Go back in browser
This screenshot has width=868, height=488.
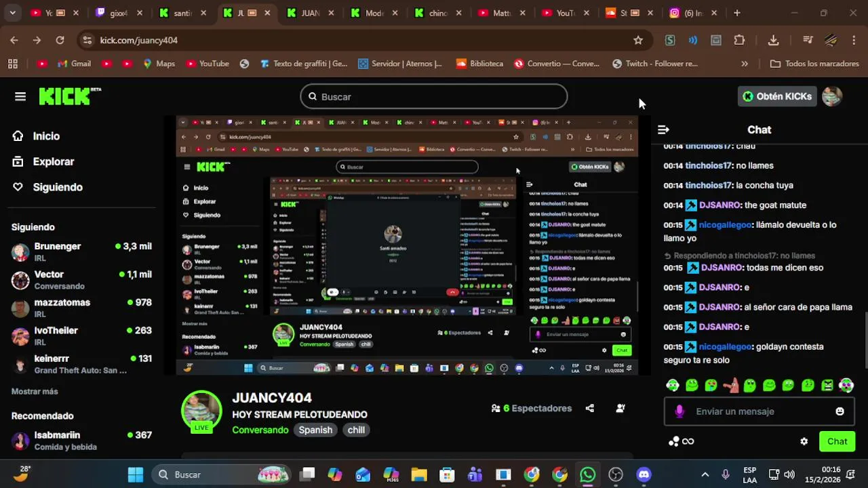(14, 40)
